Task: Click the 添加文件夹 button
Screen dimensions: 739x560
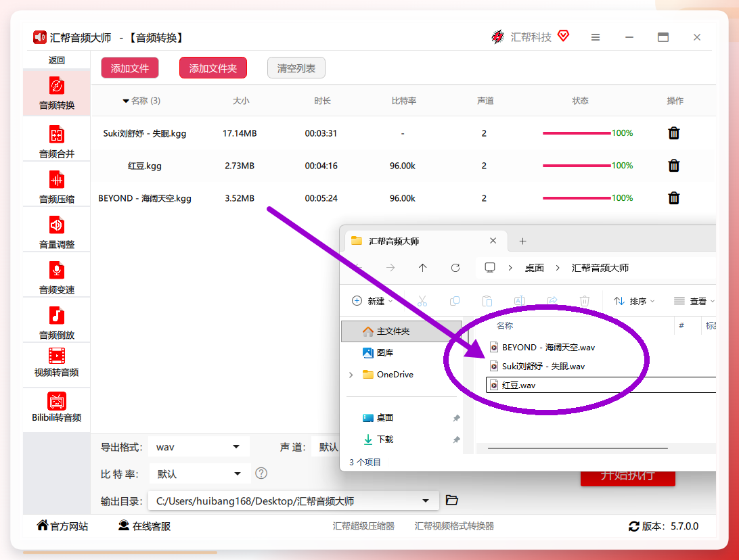Action: coord(213,68)
